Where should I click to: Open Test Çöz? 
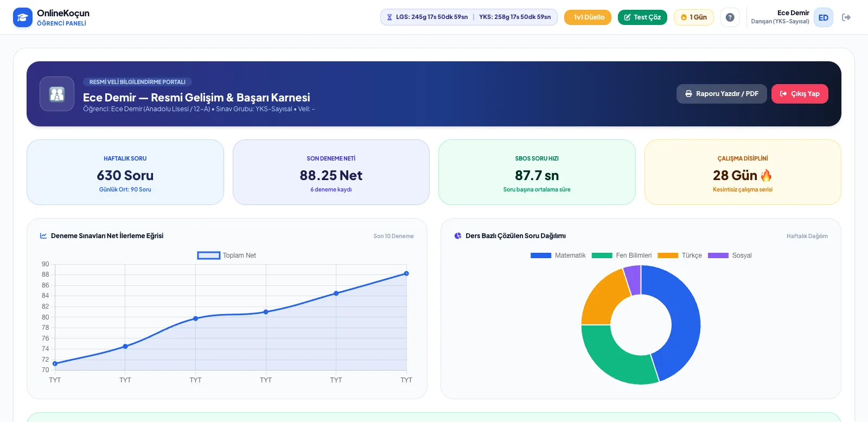[642, 17]
